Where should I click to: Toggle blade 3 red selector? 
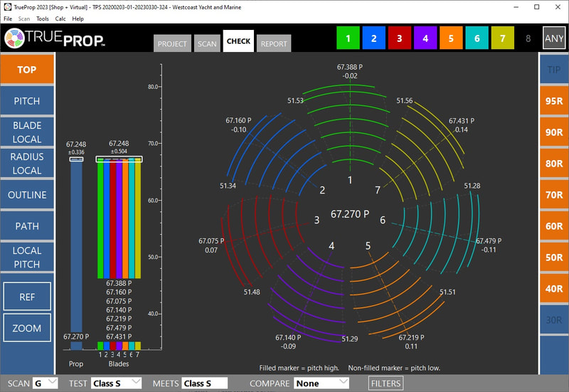coord(399,38)
